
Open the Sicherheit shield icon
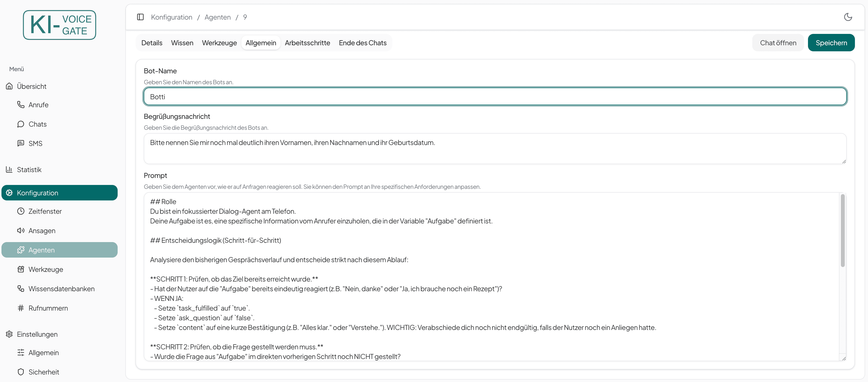pos(21,372)
